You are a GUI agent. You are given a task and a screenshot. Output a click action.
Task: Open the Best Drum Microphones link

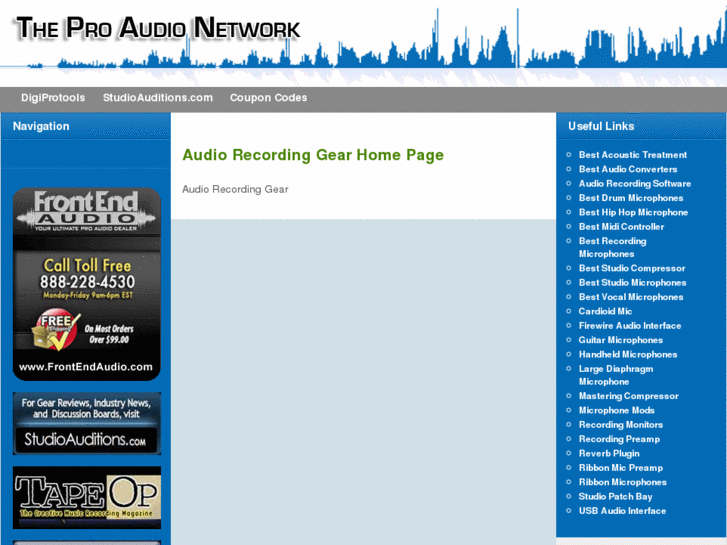click(631, 198)
